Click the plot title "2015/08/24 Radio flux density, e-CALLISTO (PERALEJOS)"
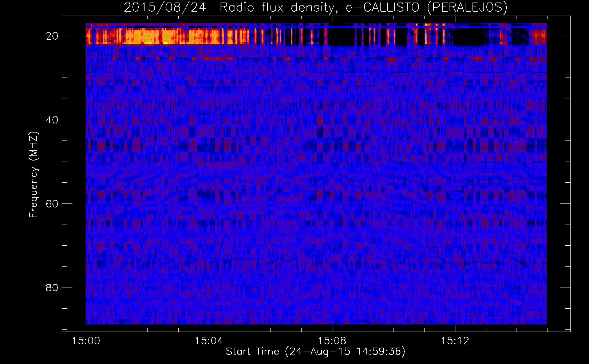The height and width of the screenshot is (364, 589). click(316, 8)
